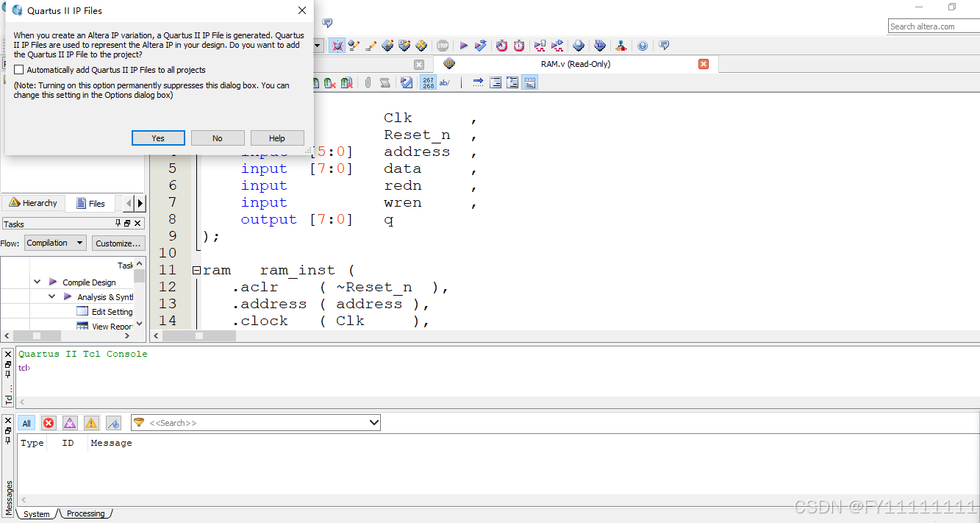Click the Type column header
This screenshot has width=980, height=523.
pyautogui.click(x=32, y=443)
